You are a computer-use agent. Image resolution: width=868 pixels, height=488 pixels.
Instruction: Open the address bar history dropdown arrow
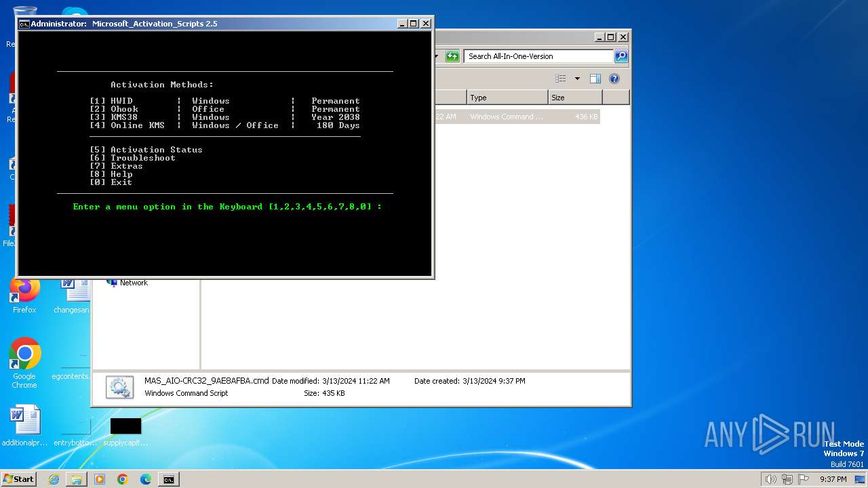pos(438,56)
